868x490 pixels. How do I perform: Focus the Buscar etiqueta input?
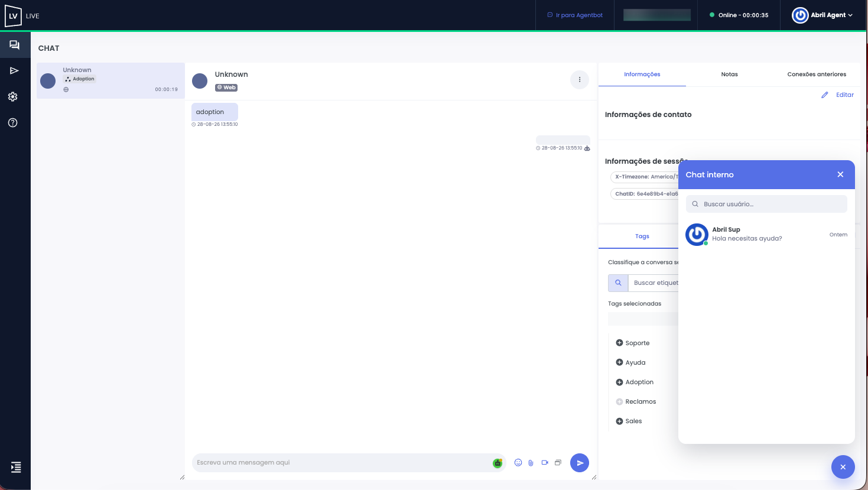654,283
